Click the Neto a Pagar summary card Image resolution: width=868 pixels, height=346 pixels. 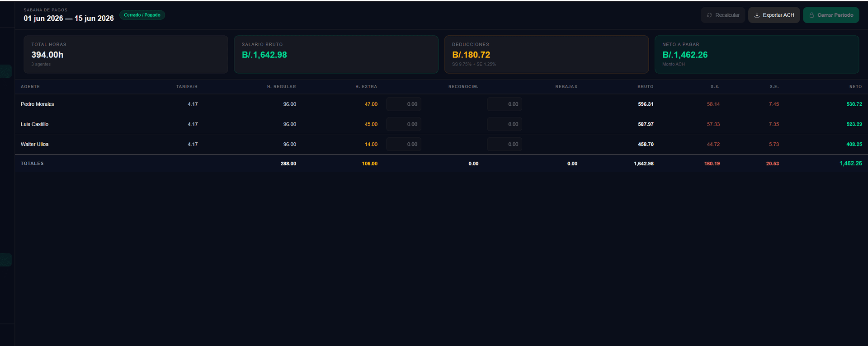757,54
